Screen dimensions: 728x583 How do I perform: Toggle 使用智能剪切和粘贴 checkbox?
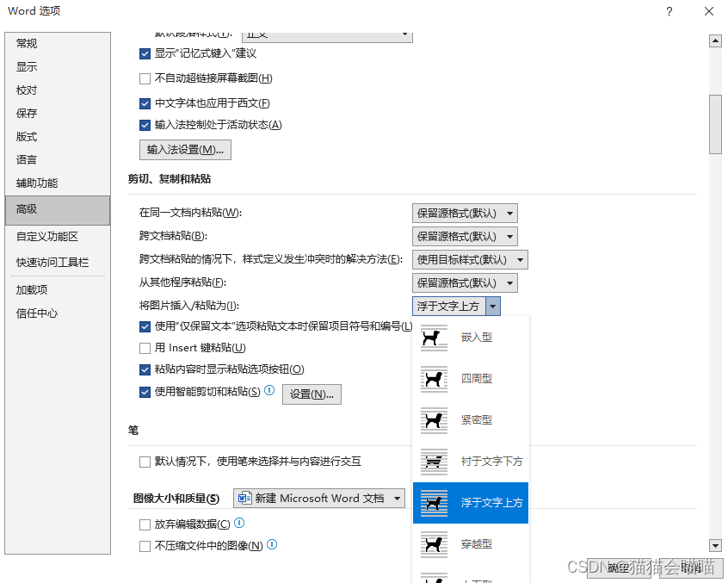(x=145, y=392)
